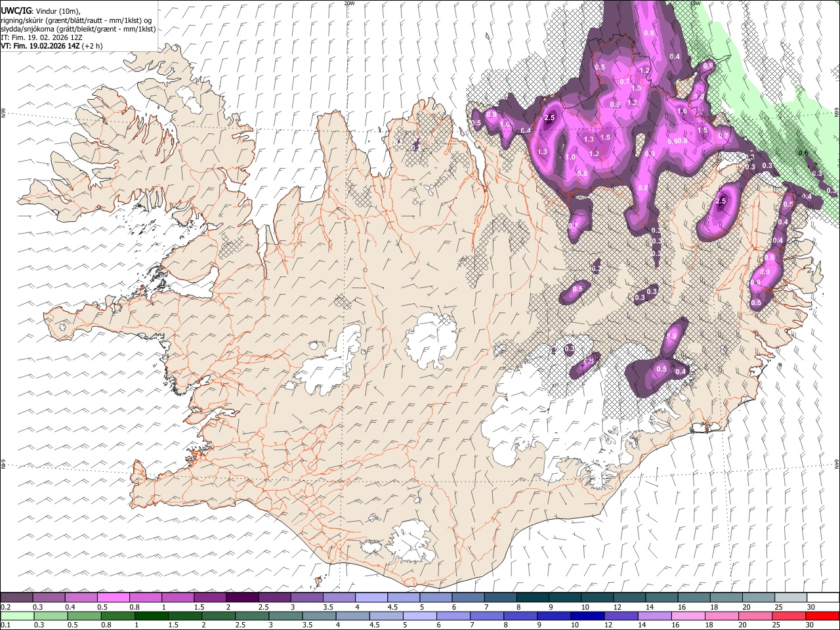Pick the lower legend swatch starting at 20

point(755,616)
